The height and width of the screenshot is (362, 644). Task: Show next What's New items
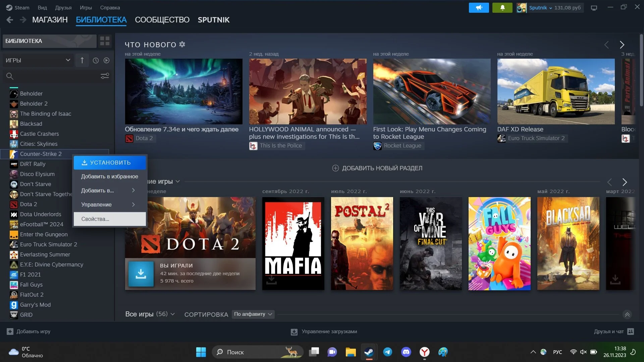coord(622,45)
